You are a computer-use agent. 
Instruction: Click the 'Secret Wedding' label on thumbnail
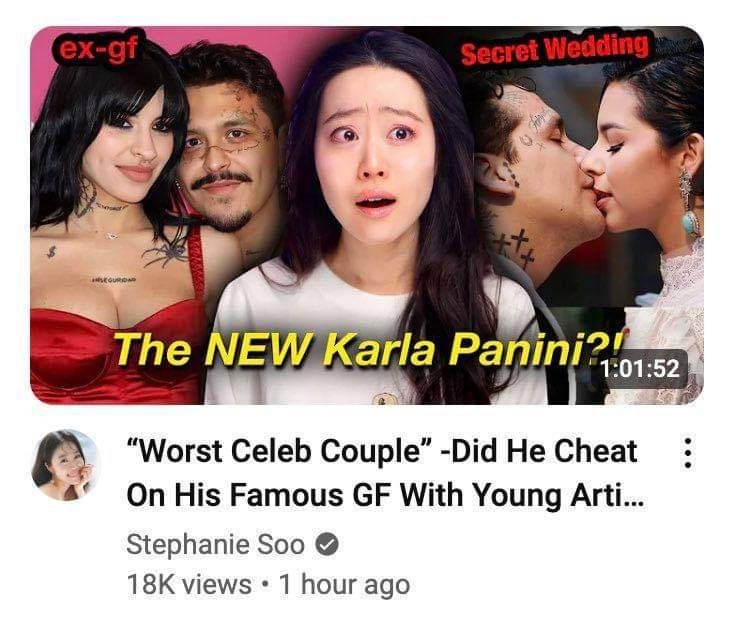pyautogui.click(x=555, y=49)
